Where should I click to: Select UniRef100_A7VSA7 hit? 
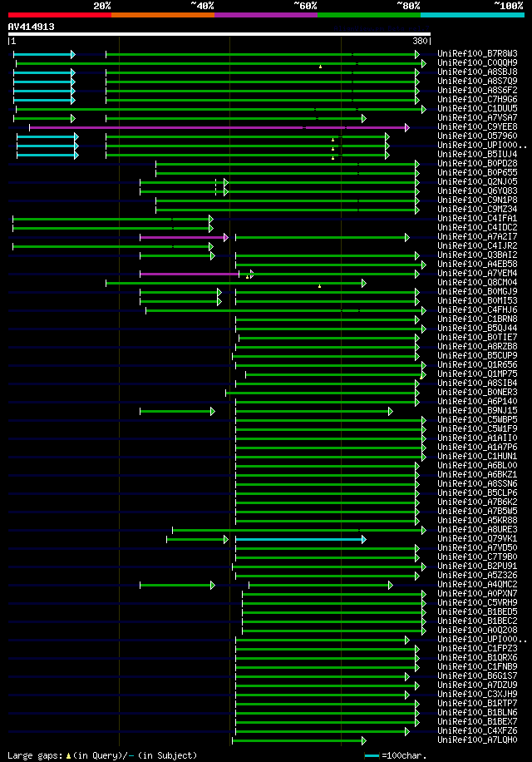pos(477,117)
